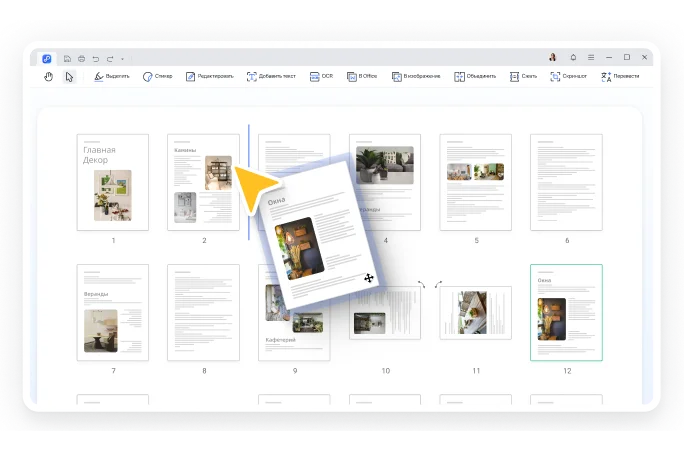Click the Редактировать edit tool
Viewport: 684px width, 456px height.
coord(210,76)
